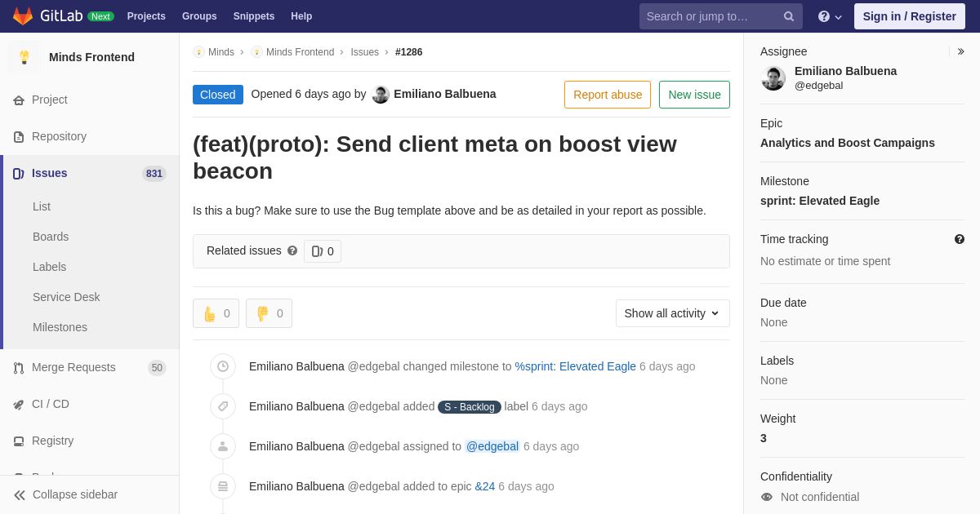Focus the Search or jump to field
The width and height of the screenshot is (980, 514).
721,16
